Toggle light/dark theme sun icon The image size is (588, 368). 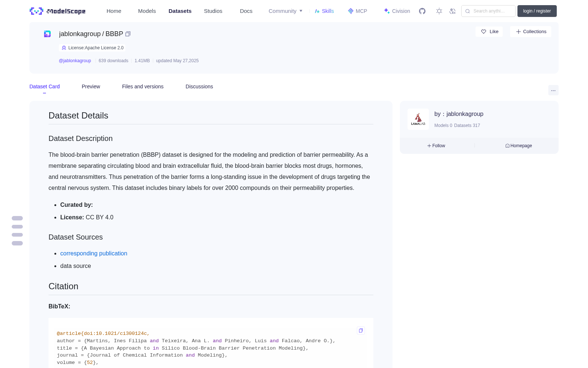click(x=439, y=11)
